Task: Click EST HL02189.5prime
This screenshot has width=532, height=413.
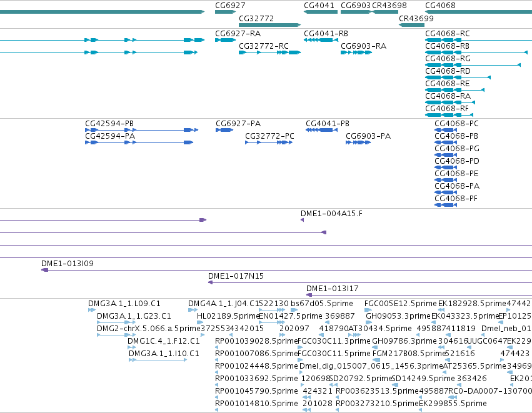Action: tap(228, 316)
